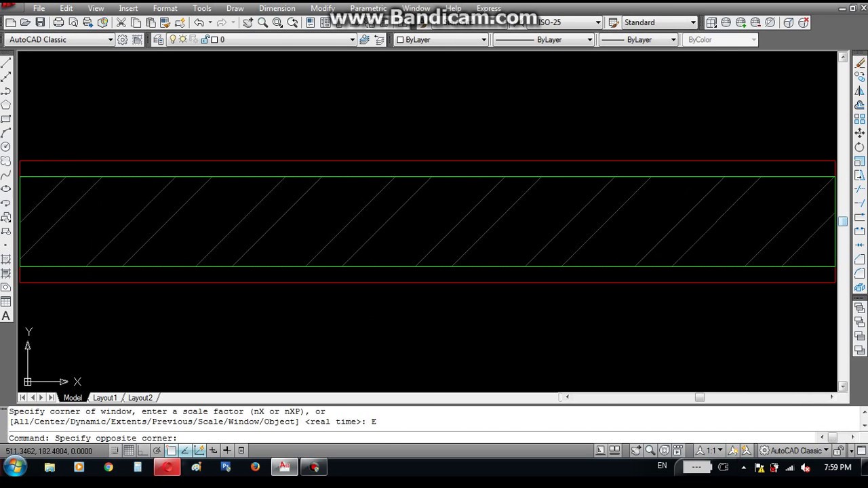Select the Pan hand tool
Screen dimensions: 868x488
pos(248,22)
